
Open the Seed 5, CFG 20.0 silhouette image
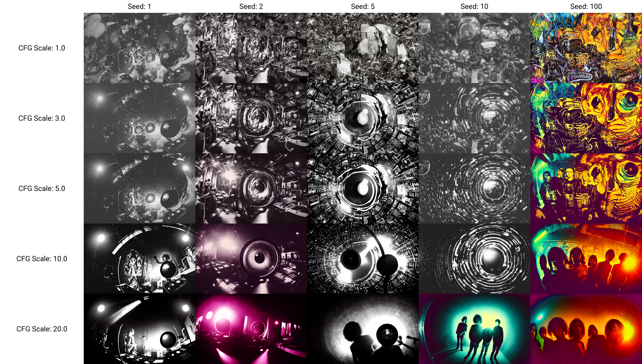[362, 329]
